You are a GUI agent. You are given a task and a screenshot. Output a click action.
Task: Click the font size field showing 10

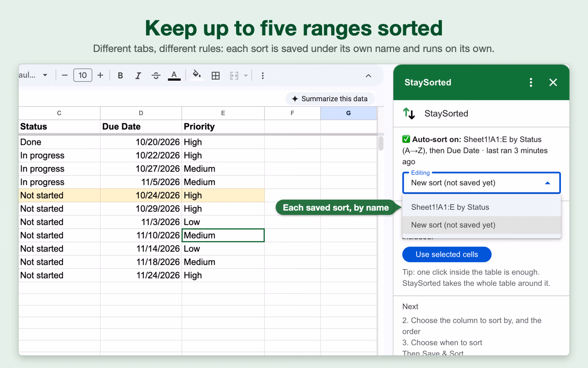click(83, 75)
